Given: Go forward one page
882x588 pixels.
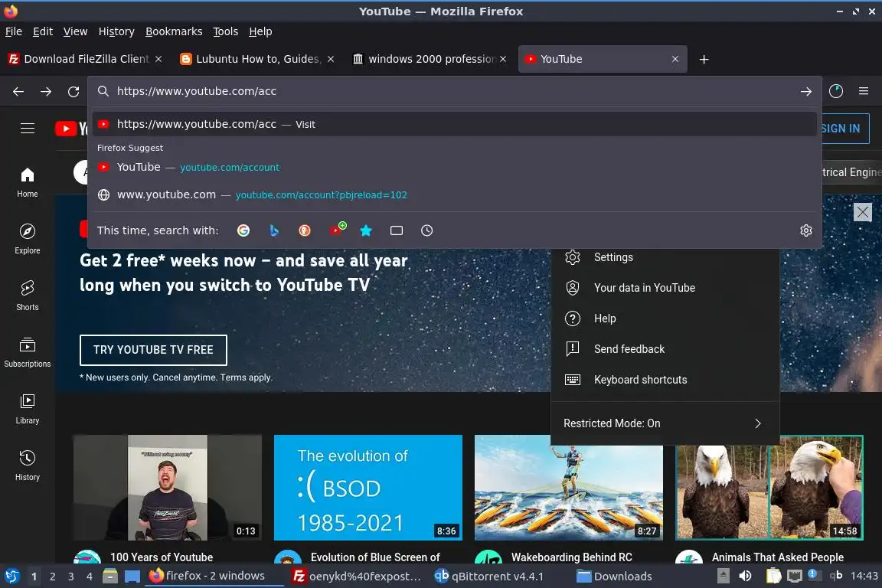Looking at the screenshot, I should pyautogui.click(x=46, y=91).
